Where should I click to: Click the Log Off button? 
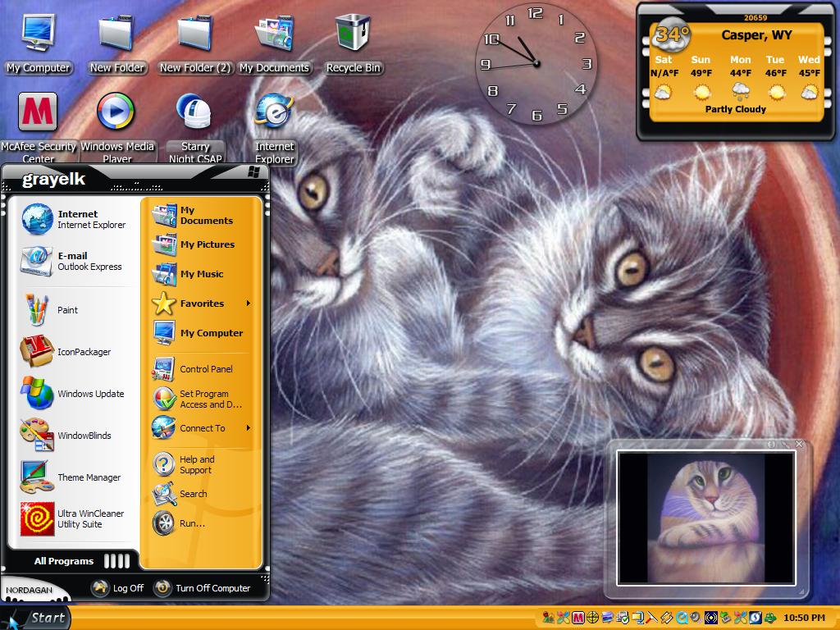coord(118,588)
